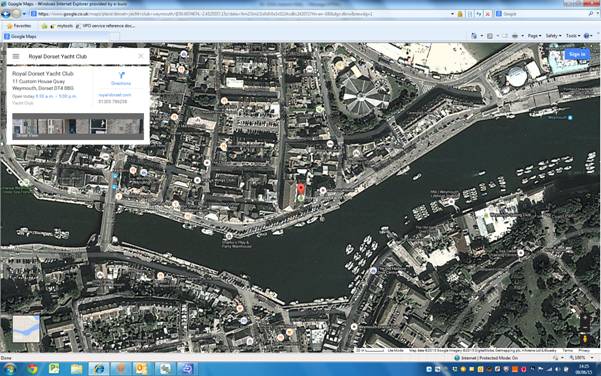Click the add to favorites bar icon
Image resolution: width=601 pixels, height=376 pixels.
pyautogui.click(x=44, y=26)
